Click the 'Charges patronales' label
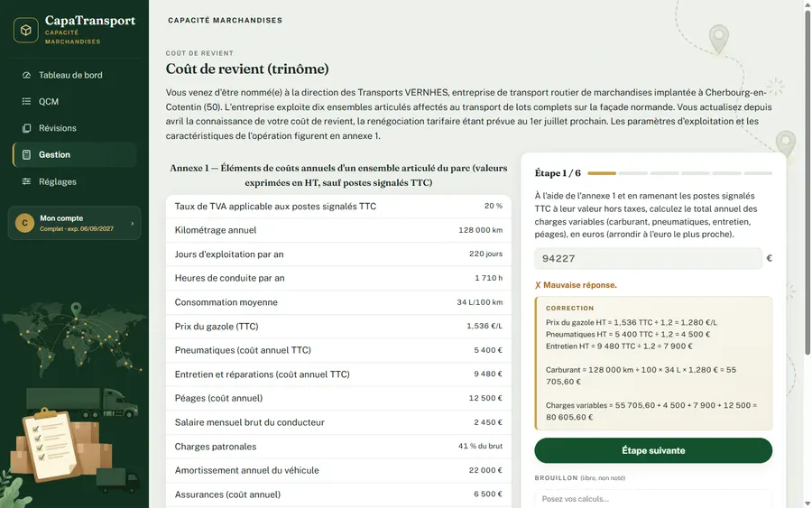The width and height of the screenshot is (812, 508). (216, 447)
